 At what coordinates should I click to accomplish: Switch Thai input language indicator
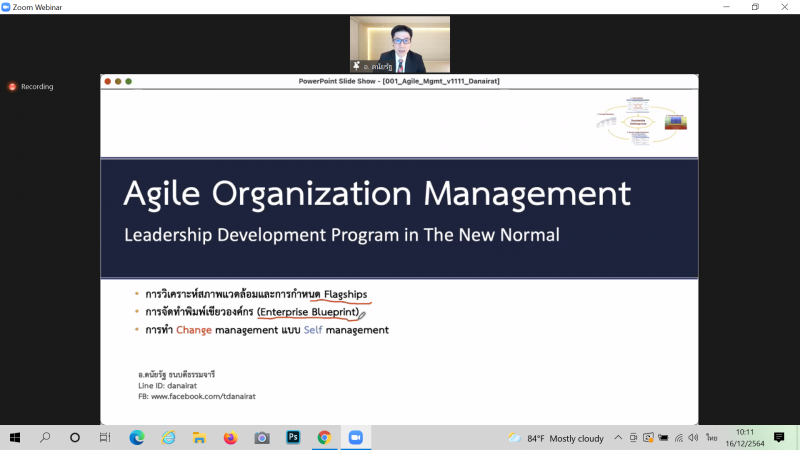(711, 438)
